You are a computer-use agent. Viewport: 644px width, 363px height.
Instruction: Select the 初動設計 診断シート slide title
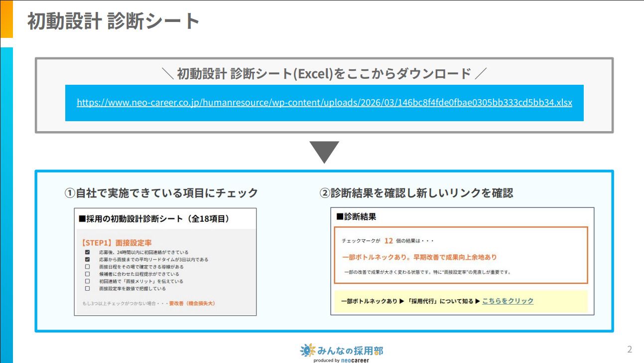pos(113,21)
